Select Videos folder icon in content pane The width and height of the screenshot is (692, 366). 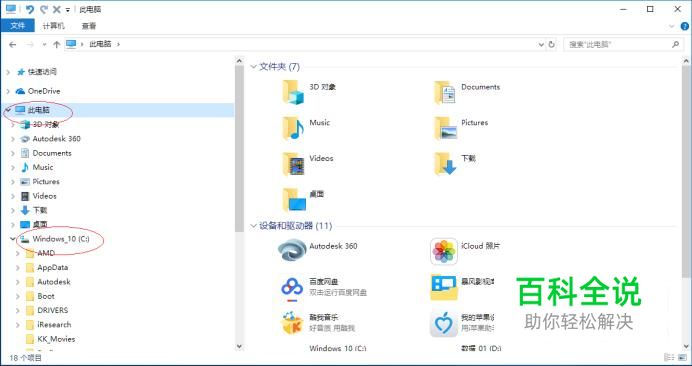[293, 163]
